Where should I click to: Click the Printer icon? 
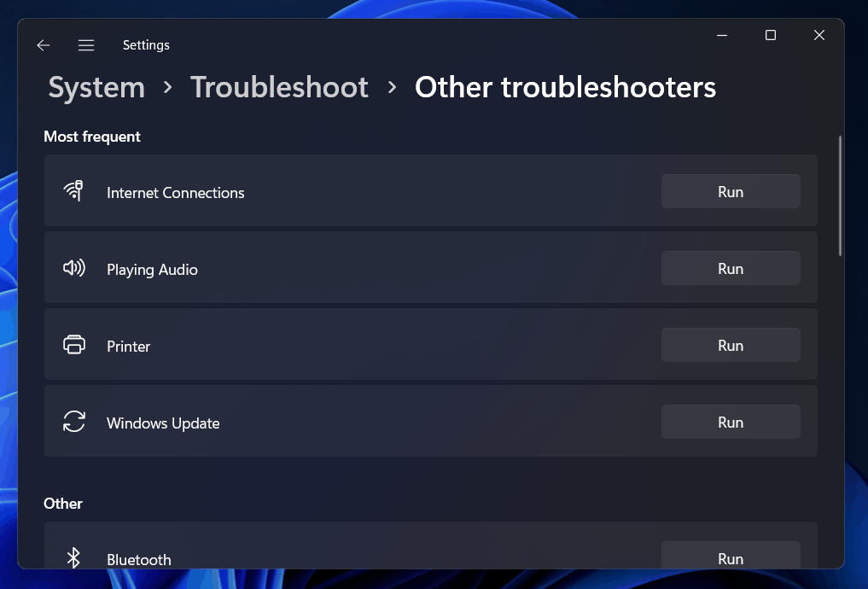click(74, 345)
